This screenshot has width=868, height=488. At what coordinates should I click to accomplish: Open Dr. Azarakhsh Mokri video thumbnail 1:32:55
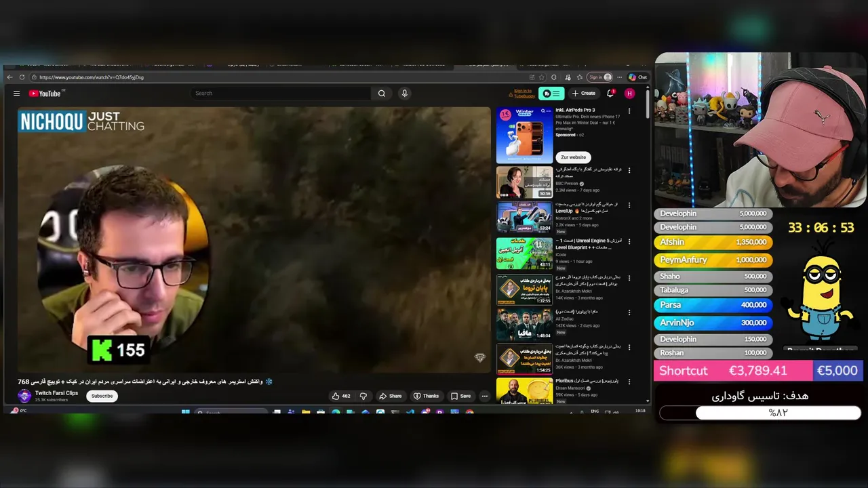click(x=524, y=289)
